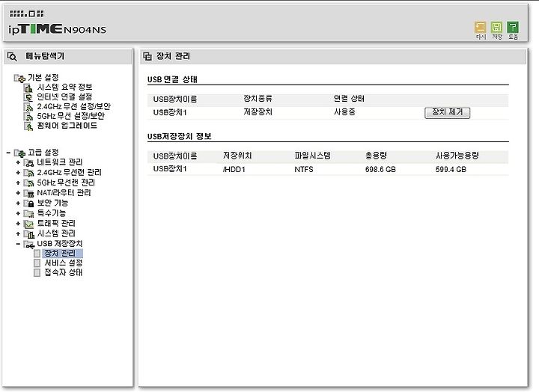The height and width of the screenshot is (392, 539).
Task: Click the 698.6 GB total capacity value
Action: click(x=380, y=169)
